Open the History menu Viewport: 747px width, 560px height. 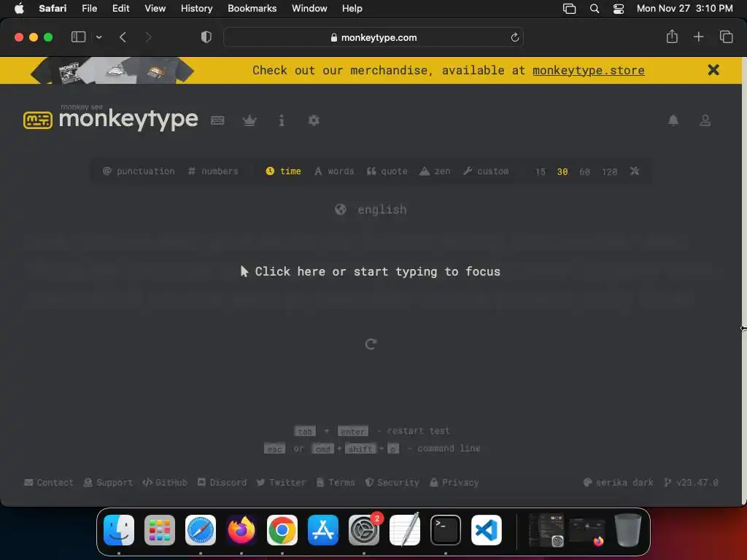[197, 8]
